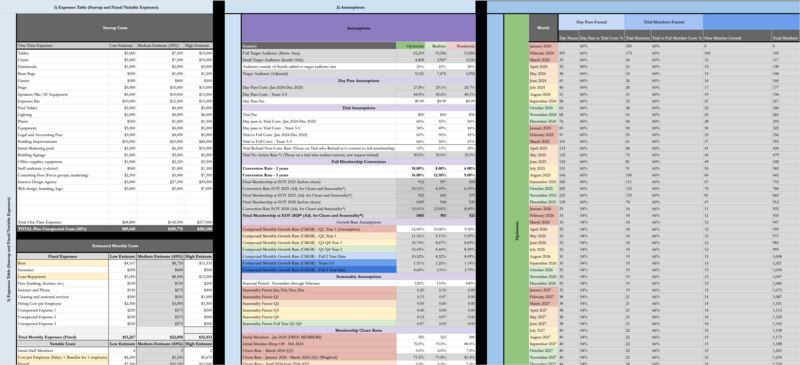This screenshot has width=800, height=365.
Task: Select the 'Trial Assumptions' section heading row
Action: point(358,108)
